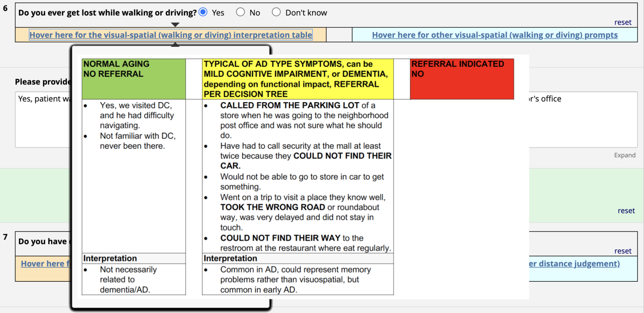This screenshot has width=644, height=313.
Task: Click the question 6 text about getting lost
Action: coord(107,13)
